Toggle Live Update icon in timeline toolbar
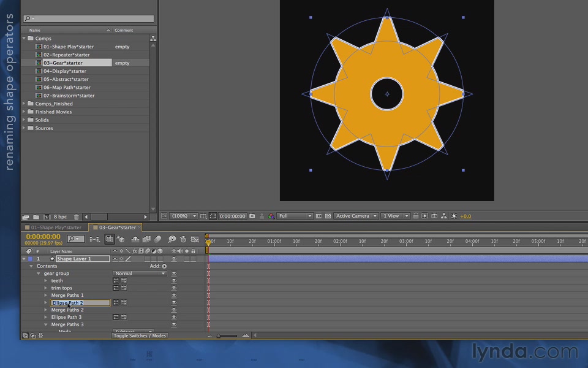 pyautogui.click(x=109, y=239)
